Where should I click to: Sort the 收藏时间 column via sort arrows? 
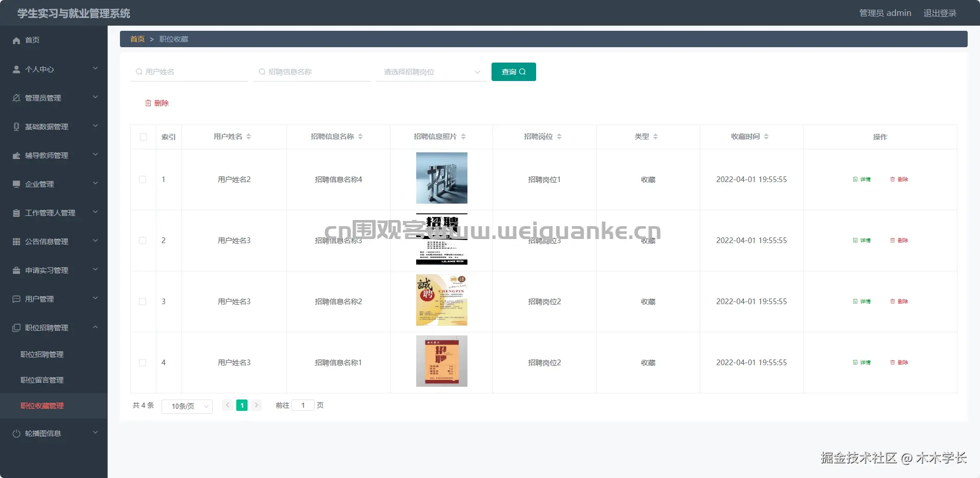coord(766,136)
